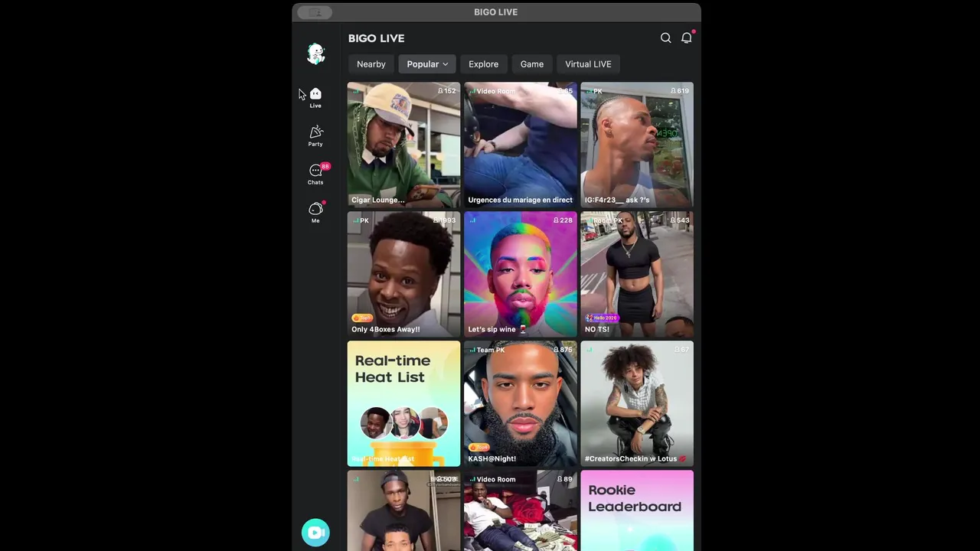This screenshot has height=551, width=980.
Task: Click the 152 viewer count
Action: (x=446, y=91)
